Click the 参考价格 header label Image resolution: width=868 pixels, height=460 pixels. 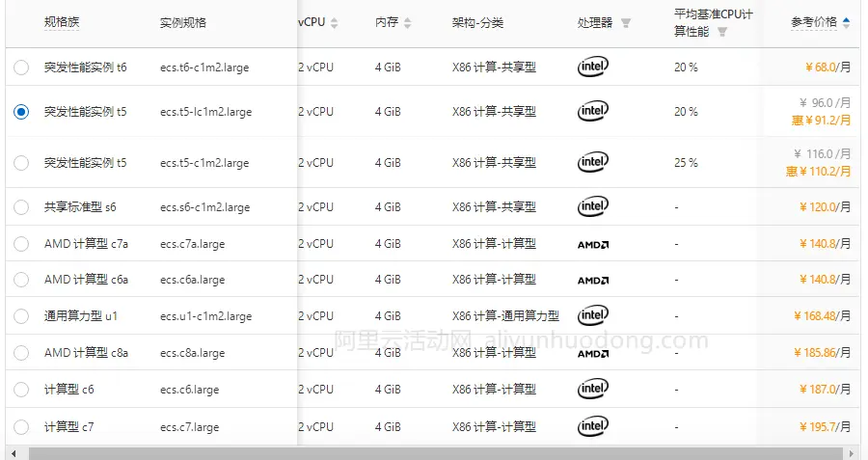[x=813, y=22]
